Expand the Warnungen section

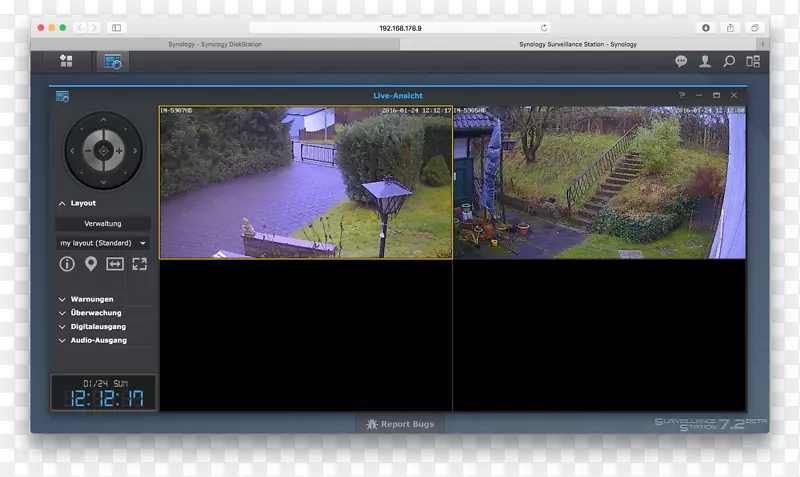pyautogui.click(x=86, y=299)
